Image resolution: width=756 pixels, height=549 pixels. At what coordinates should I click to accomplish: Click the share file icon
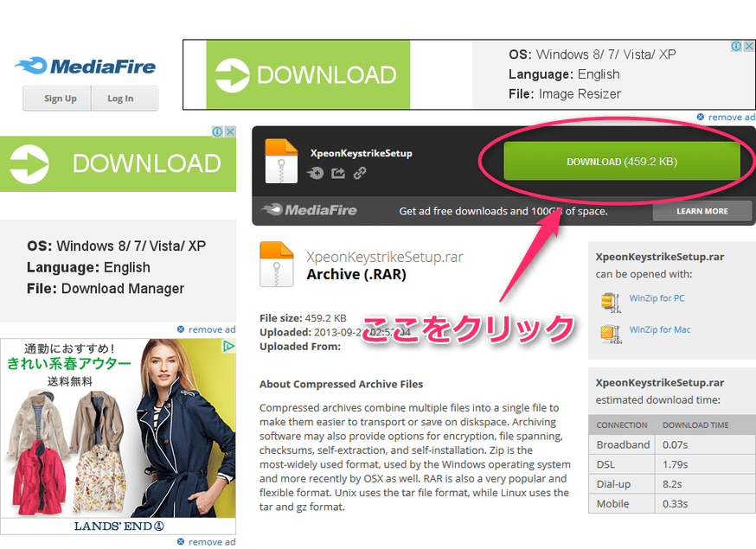338,173
